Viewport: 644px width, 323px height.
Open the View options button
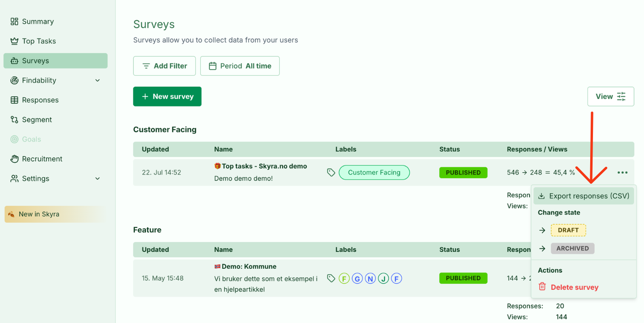[x=611, y=97]
